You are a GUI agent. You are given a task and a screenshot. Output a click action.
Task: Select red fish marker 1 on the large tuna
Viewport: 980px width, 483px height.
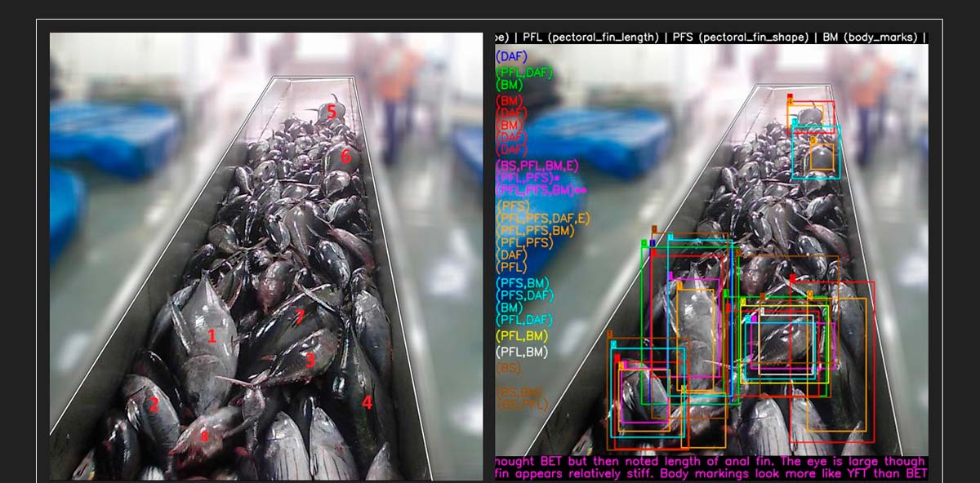click(x=212, y=337)
